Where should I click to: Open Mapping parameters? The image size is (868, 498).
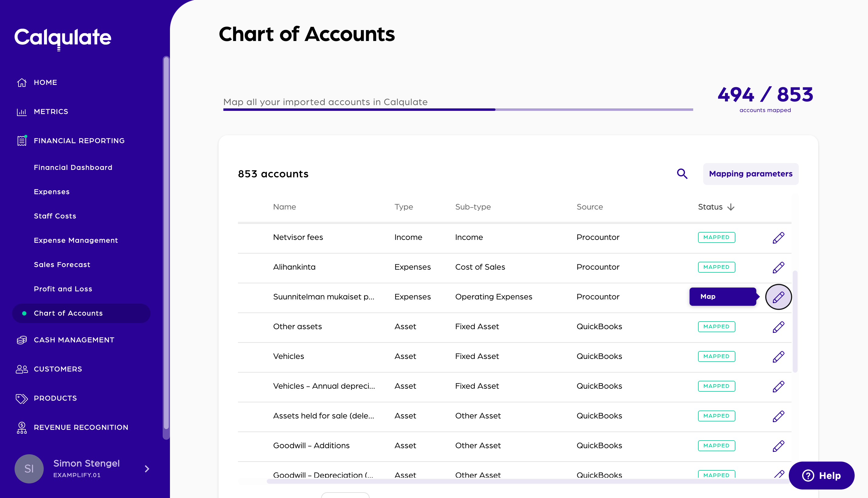tap(751, 174)
